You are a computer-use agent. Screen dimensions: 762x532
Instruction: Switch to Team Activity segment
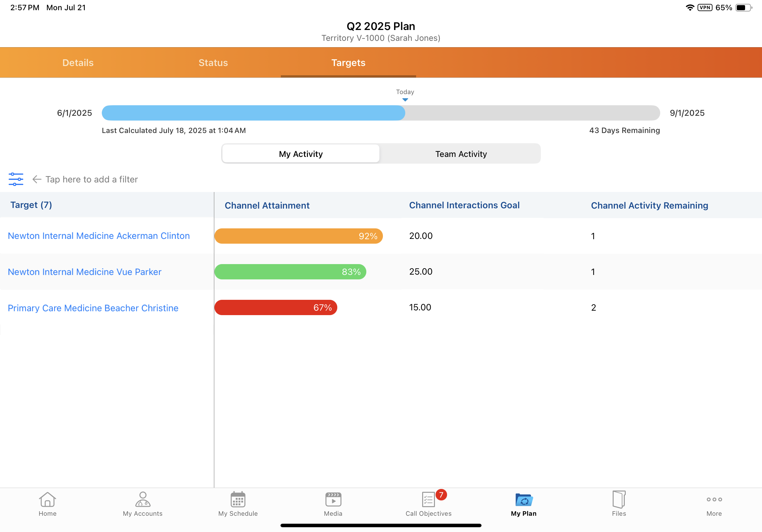(461, 154)
